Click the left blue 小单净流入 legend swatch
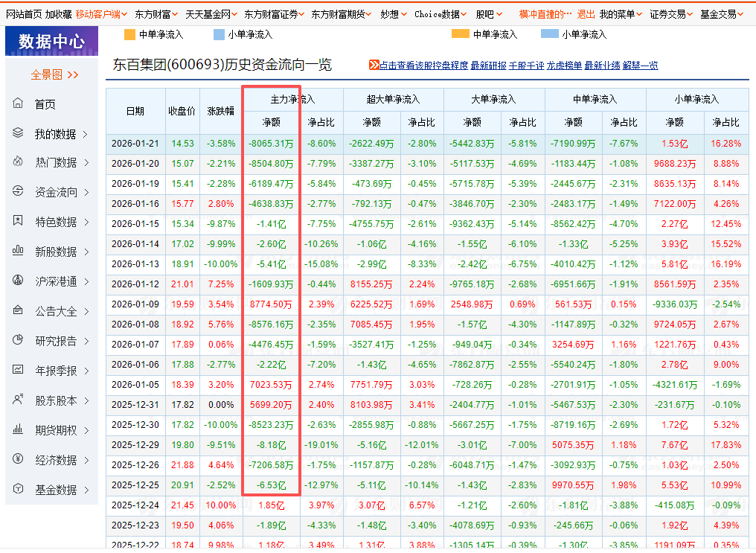756x553 pixels. [x=219, y=35]
